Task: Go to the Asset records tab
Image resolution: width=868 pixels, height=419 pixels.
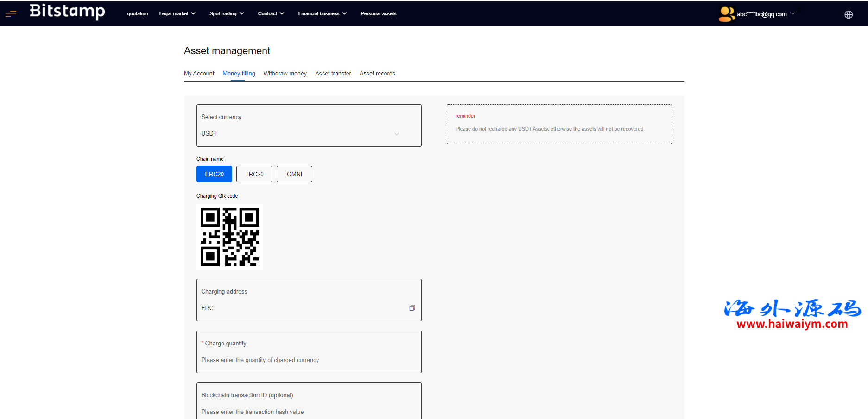Action: (377, 73)
